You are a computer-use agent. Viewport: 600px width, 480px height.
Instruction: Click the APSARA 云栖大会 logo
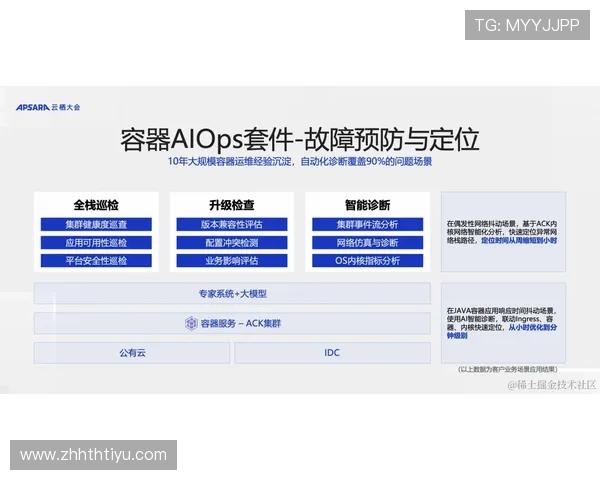(48, 107)
